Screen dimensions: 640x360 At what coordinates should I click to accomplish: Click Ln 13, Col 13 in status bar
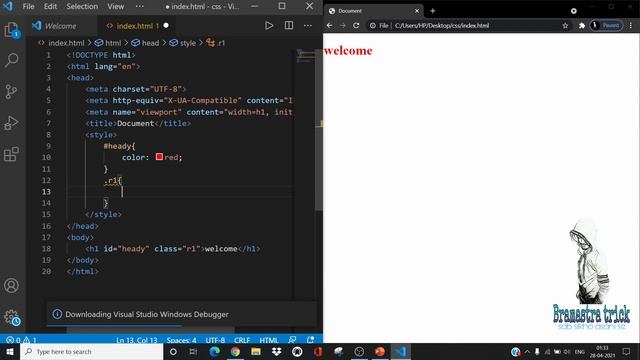[x=137, y=340]
